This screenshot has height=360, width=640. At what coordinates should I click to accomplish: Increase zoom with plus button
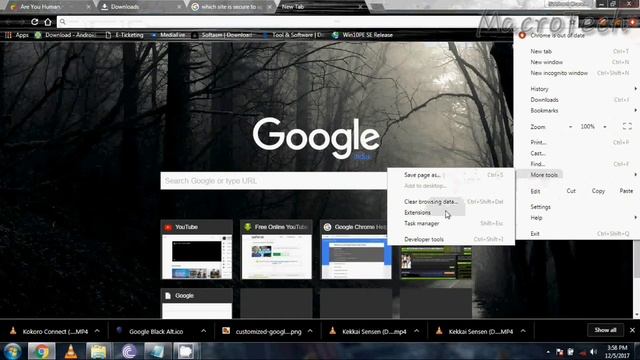click(605, 127)
